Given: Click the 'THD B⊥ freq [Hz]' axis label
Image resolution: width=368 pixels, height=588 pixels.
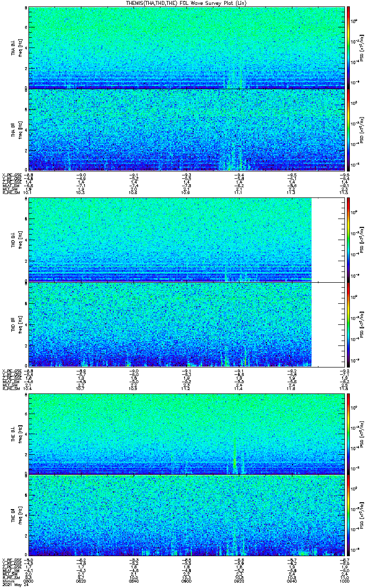Looking at the screenshot, I should click(x=16, y=240).
